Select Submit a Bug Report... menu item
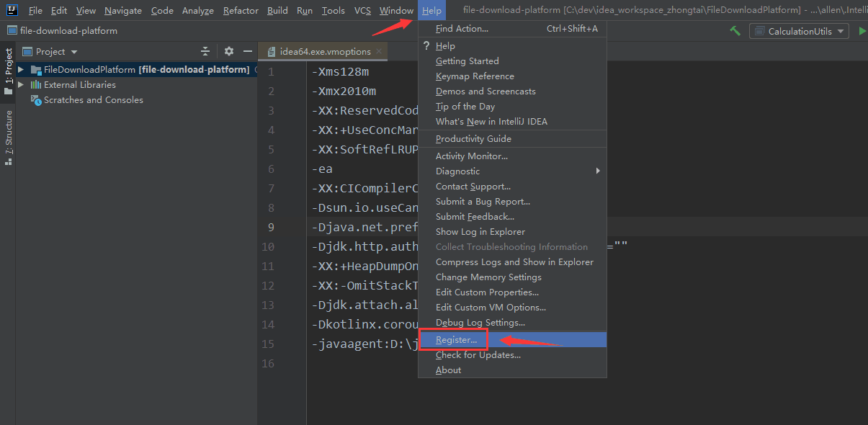The height and width of the screenshot is (425, 868). tap(512, 202)
